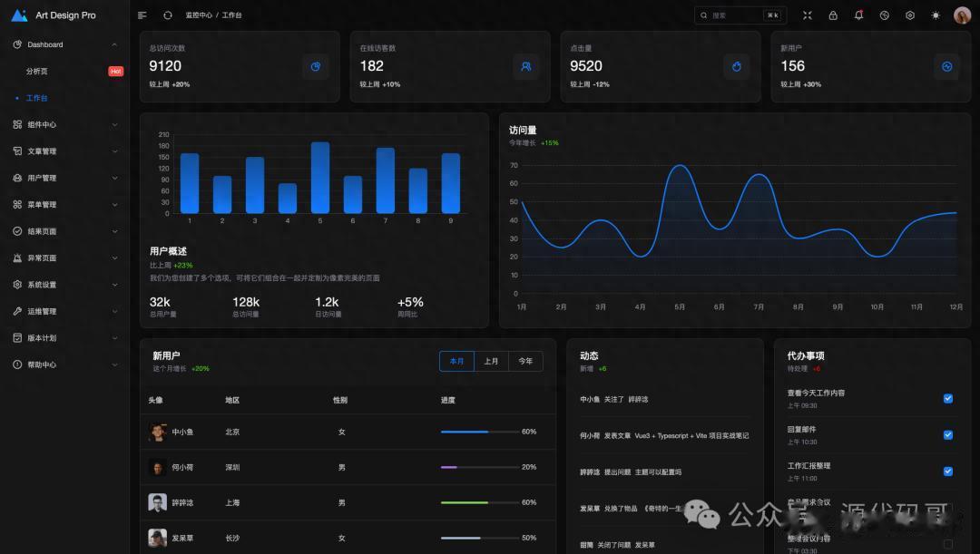Select the 今年 filter button
The width and height of the screenshot is (980, 554).
pyautogui.click(x=525, y=361)
